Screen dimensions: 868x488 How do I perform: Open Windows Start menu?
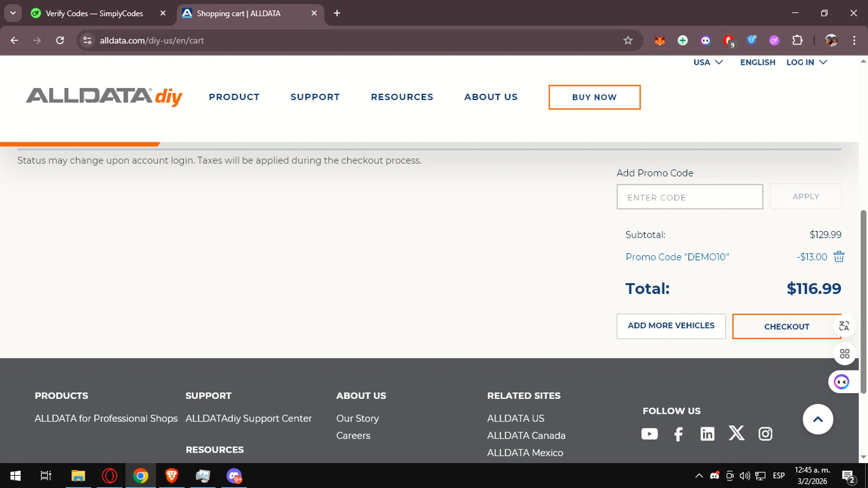coord(15,476)
